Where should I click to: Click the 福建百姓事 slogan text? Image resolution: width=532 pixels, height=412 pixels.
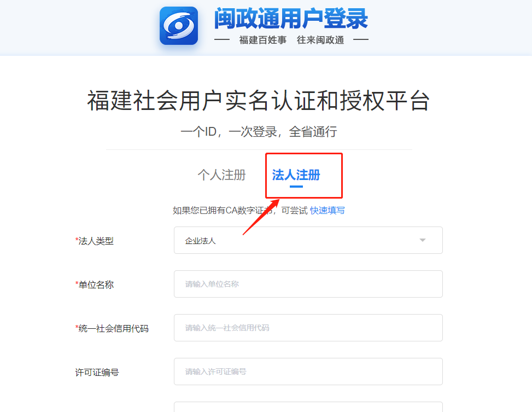[262, 40]
